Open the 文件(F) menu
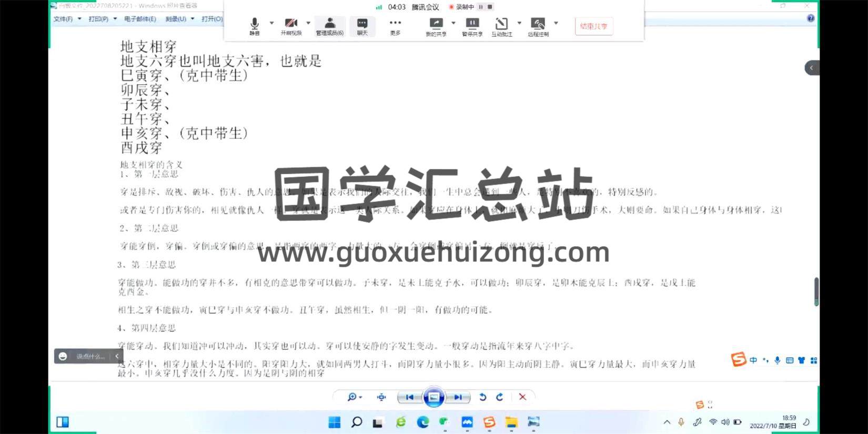This screenshot has width=868, height=434. click(x=63, y=19)
